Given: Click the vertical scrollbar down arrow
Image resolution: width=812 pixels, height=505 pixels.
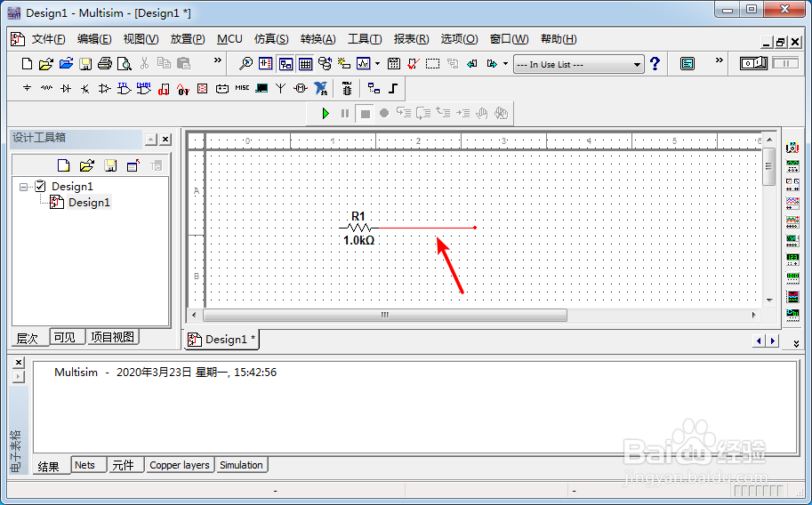Looking at the screenshot, I should tap(769, 301).
